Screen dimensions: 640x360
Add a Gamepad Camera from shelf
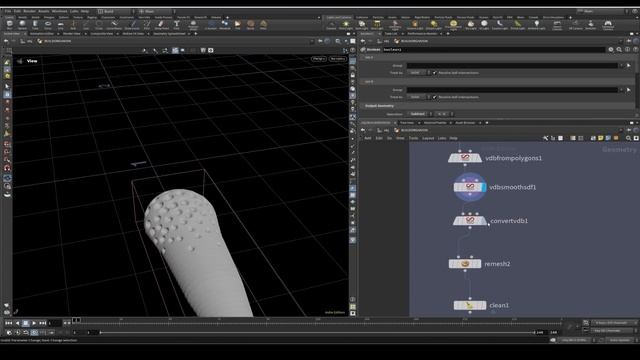tap(608, 25)
